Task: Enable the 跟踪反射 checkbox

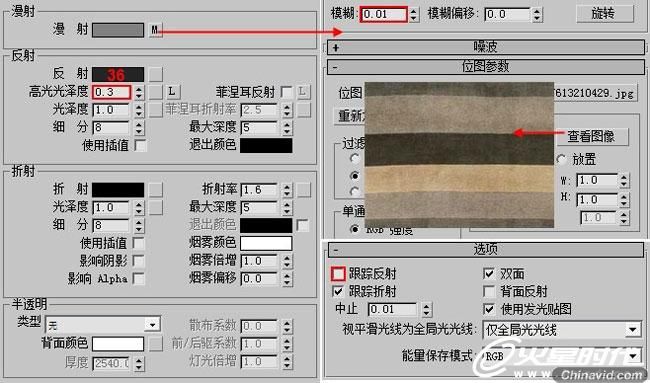Action: [338, 274]
